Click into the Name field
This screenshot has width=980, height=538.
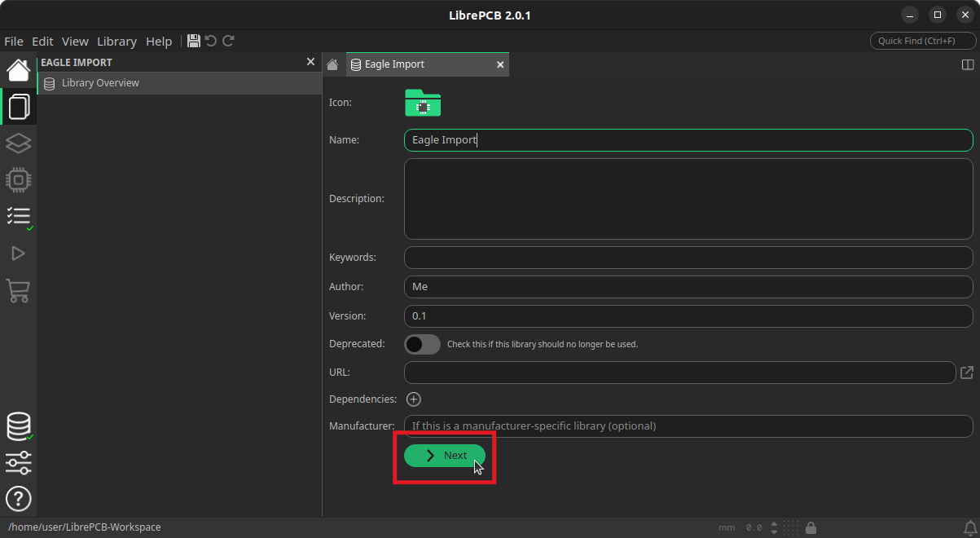[x=688, y=140]
